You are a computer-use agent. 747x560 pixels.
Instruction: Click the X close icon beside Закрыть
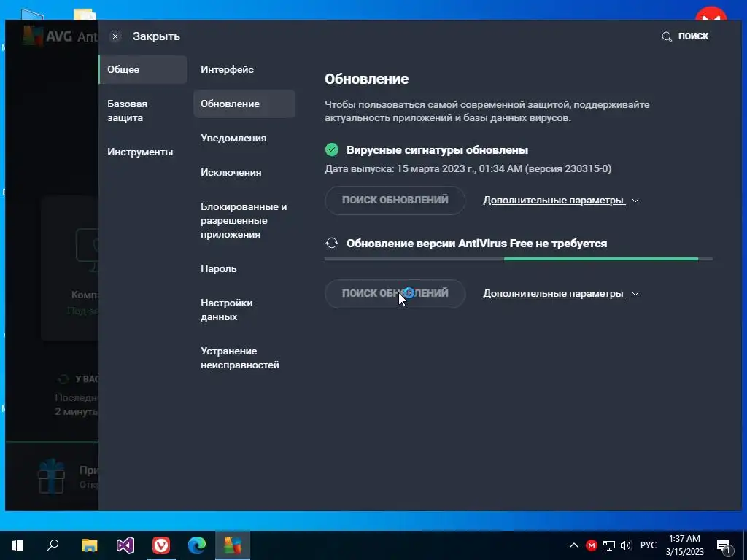tap(115, 36)
